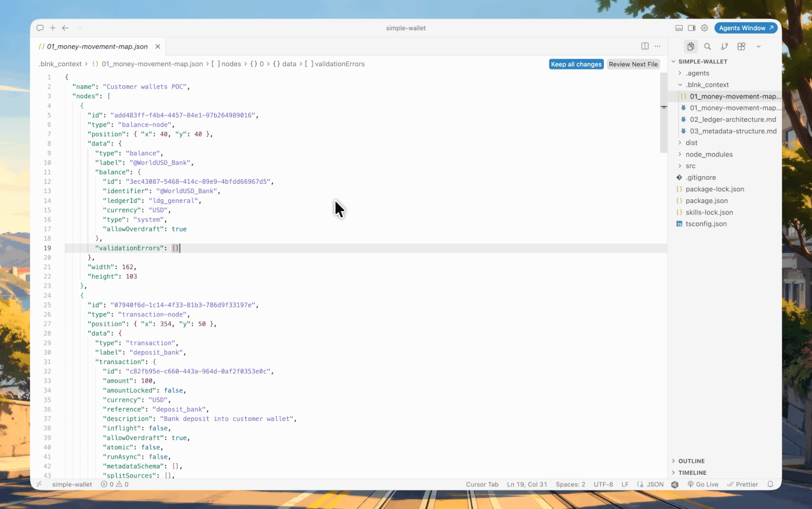The height and width of the screenshot is (509, 812).
Task: Open the .gitignore file
Action: pyautogui.click(x=725, y=177)
